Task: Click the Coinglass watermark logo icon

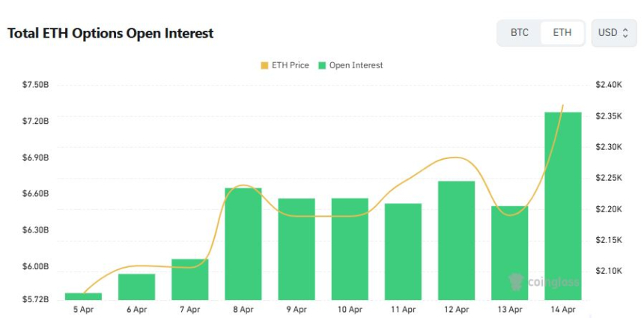Action: [514, 282]
